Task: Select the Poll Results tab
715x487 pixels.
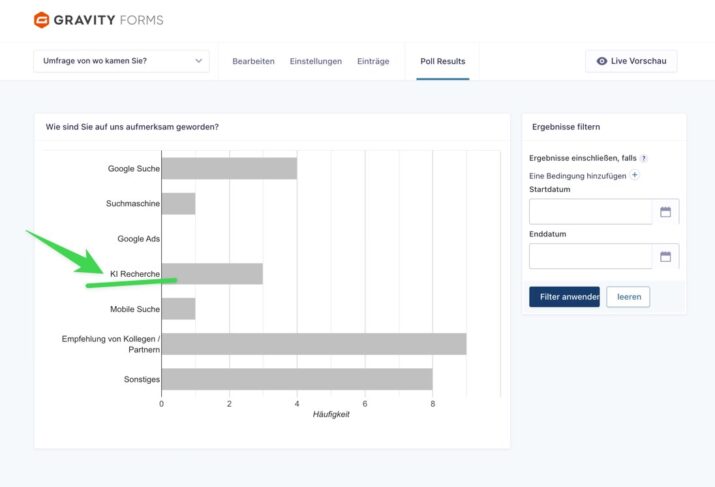Action: click(443, 61)
